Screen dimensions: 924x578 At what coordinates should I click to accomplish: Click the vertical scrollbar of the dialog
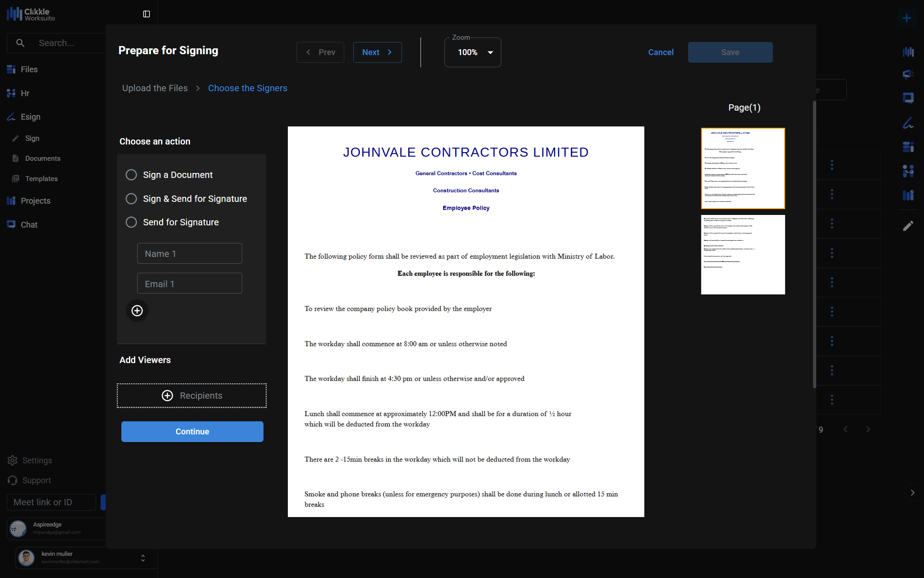[x=814, y=244]
